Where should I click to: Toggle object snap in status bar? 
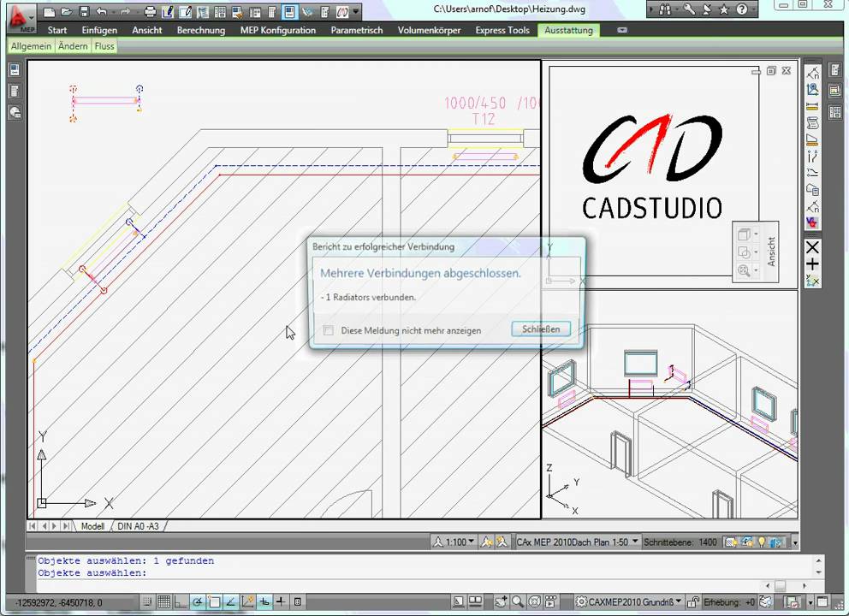tap(214, 602)
